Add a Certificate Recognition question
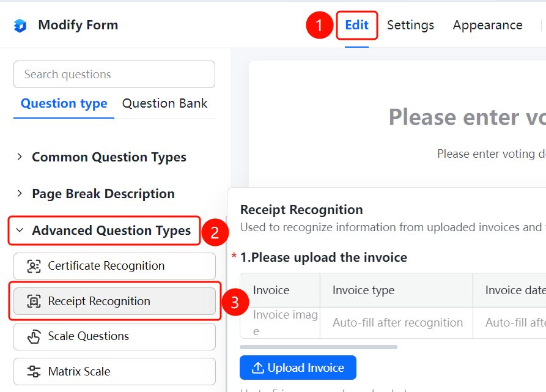546x392 pixels. click(114, 266)
